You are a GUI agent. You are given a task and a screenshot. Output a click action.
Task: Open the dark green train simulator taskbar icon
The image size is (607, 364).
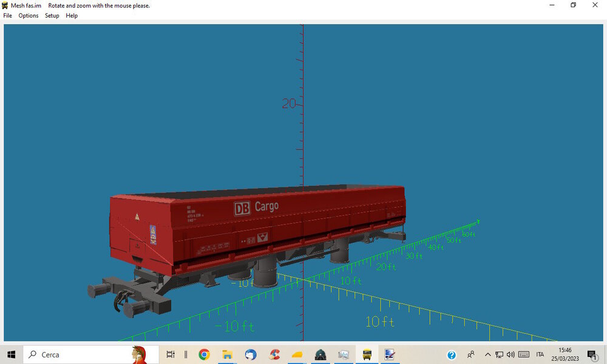click(x=320, y=354)
